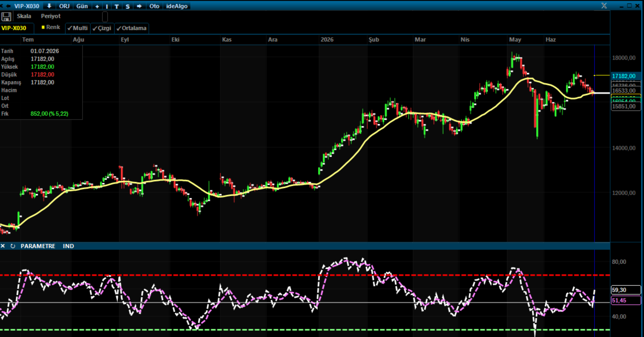Open the Skala menu
644x337 pixels.
24,16
